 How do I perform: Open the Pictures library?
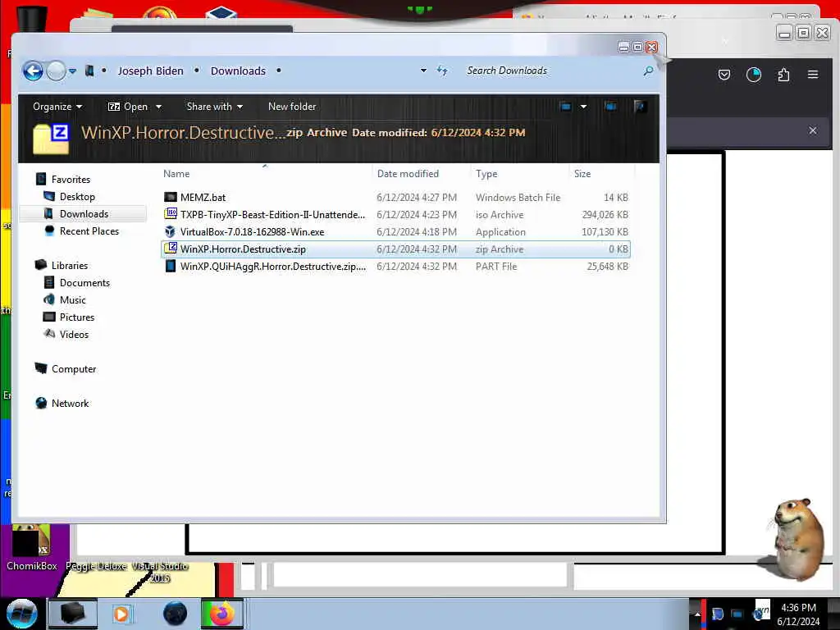coord(76,317)
